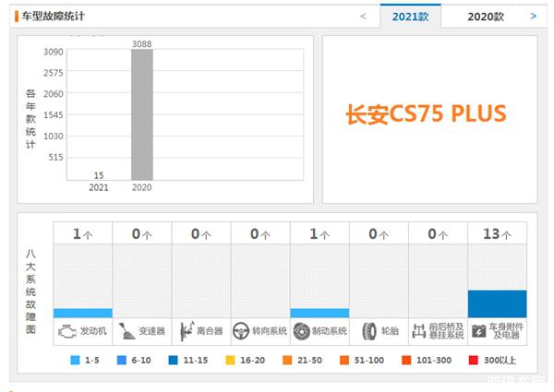This screenshot has height=392, width=554.
Task: Click the 2020 gray bar showing 3088
Action: pyautogui.click(x=141, y=114)
